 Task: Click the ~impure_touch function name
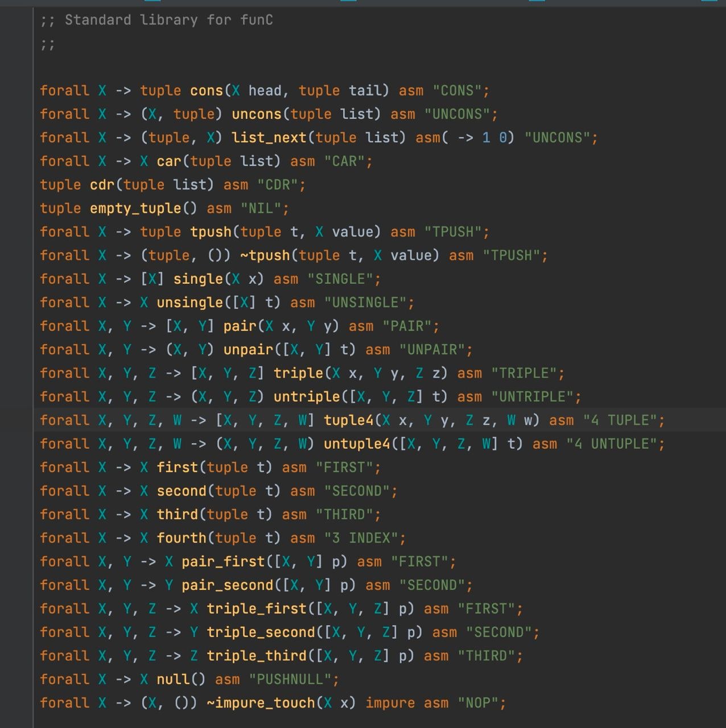point(261,704)
